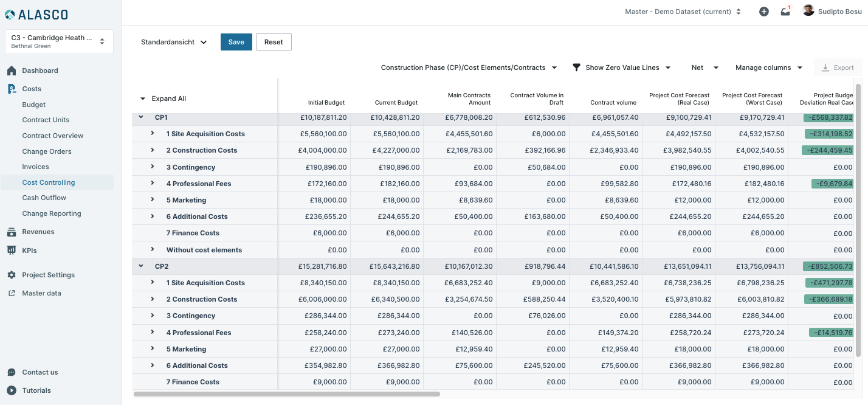
Task: Click the Save button
Action: (x=236, y=42)
